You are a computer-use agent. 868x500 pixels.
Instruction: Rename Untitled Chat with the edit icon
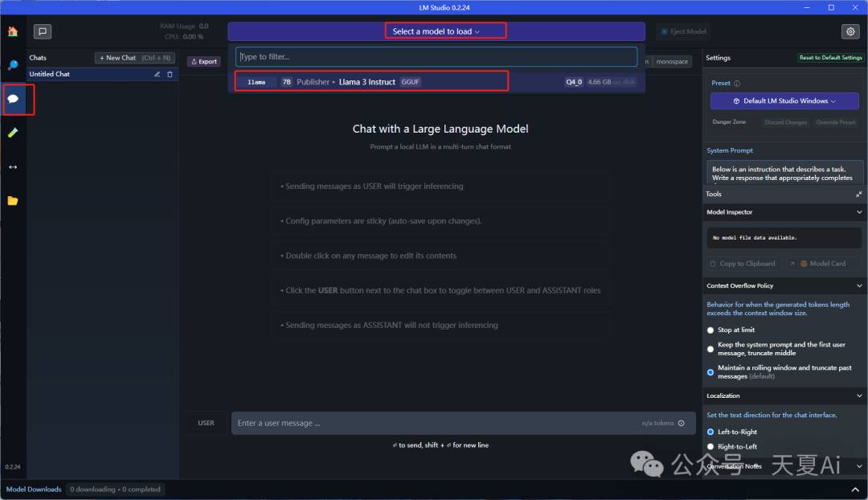[158, 74]
